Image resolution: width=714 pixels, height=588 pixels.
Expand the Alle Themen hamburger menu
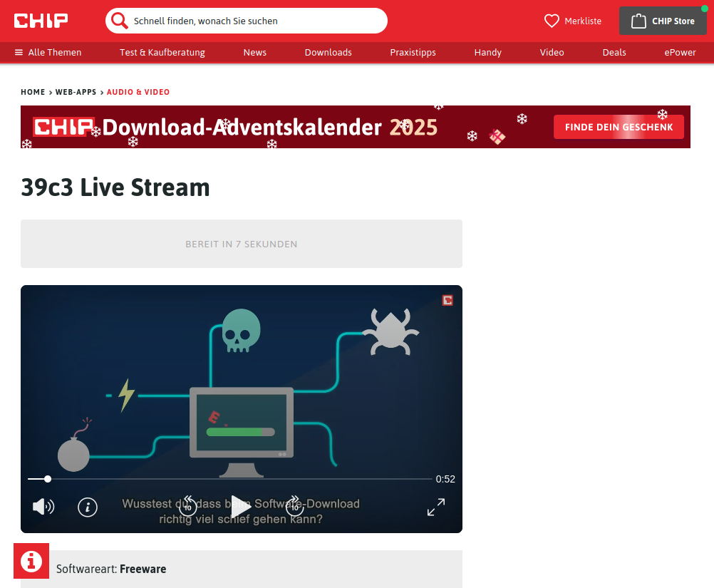19,53
